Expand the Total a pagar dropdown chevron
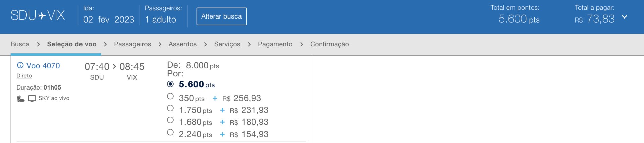Viewport: 644px width, 143px height. (624, 17)
